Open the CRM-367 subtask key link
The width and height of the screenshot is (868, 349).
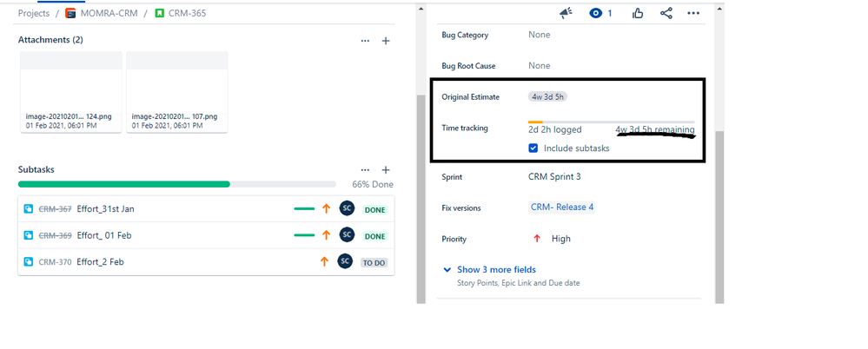pyautogui.click(x=55, y=209)
